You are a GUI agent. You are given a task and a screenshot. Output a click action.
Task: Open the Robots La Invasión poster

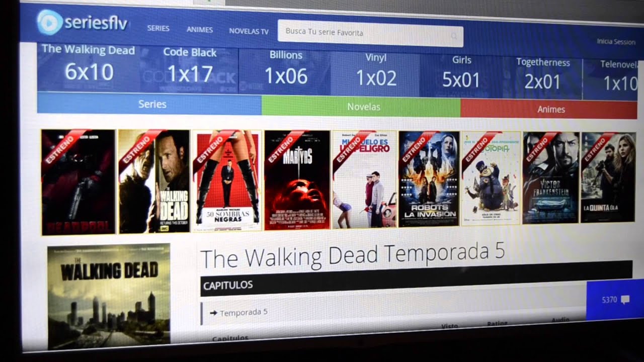coord(429,178)
